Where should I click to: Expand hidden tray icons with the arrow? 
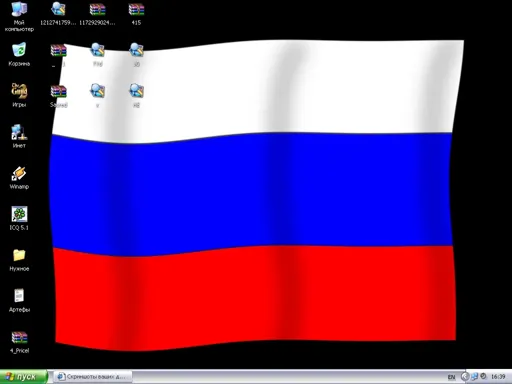[465, 377]
